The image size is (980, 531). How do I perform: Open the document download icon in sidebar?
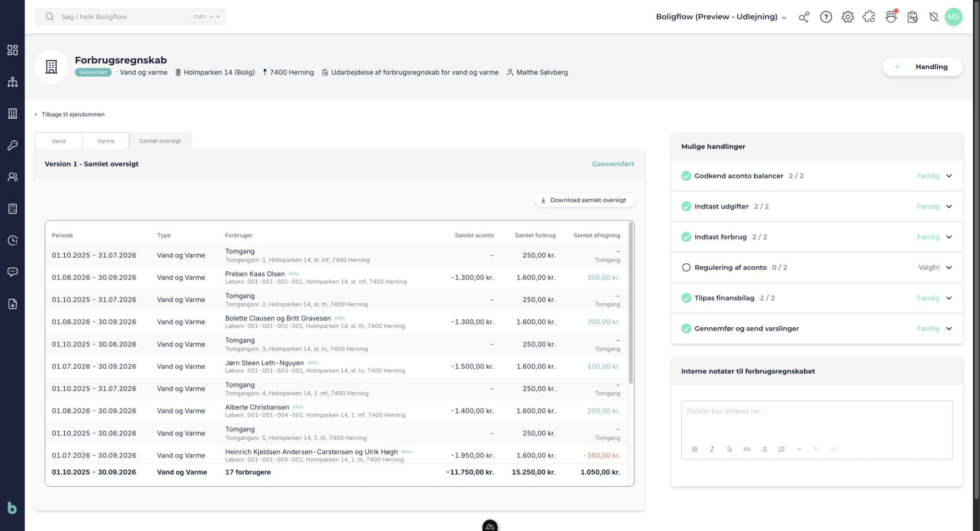[x=12, y=304]
